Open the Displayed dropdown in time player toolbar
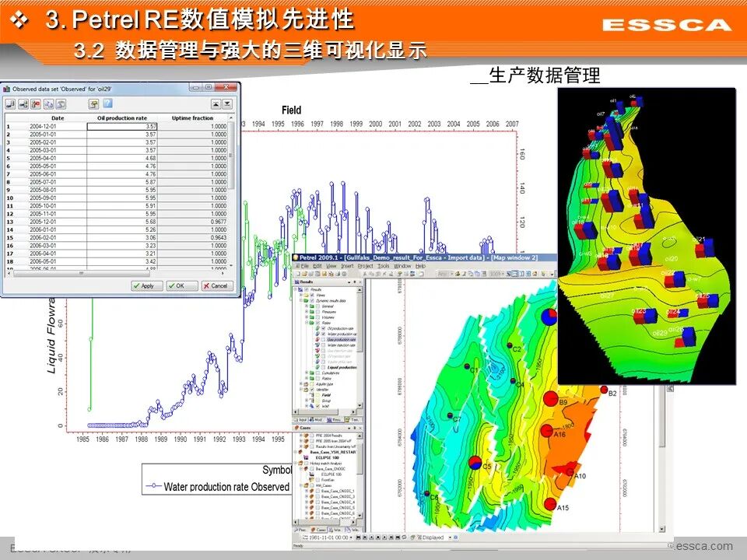The image size is (747, 560). [x=450, y=537]
